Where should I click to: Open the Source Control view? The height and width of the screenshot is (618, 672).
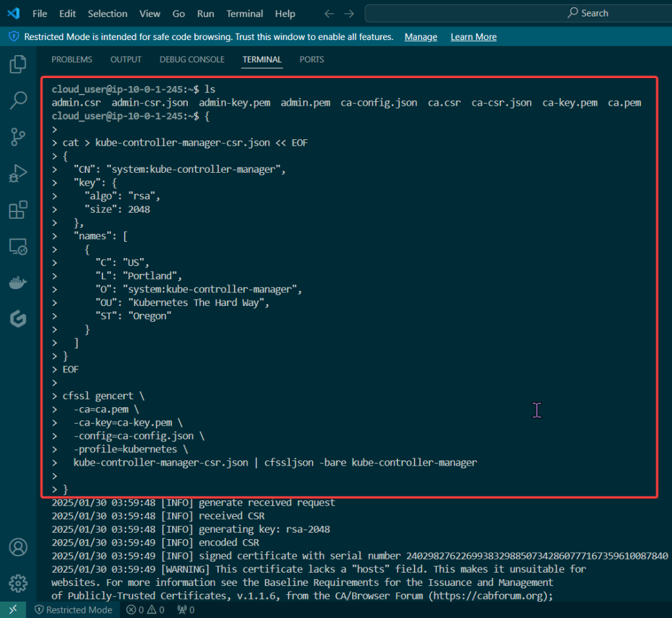[18, 137]
